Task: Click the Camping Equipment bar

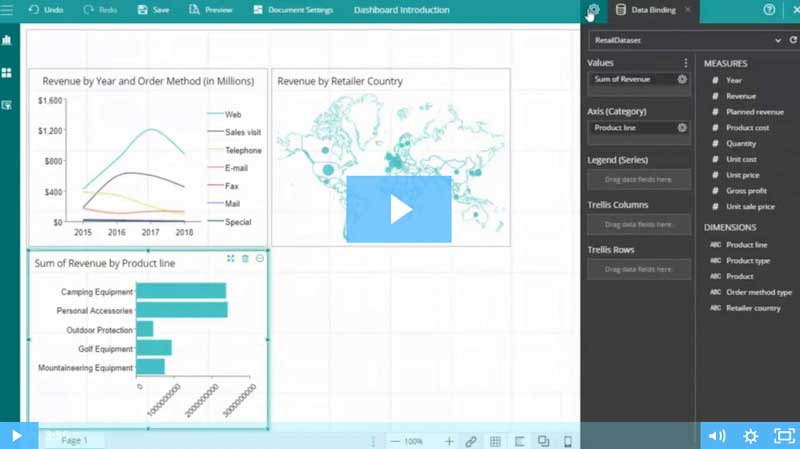Action: (181, 291)
